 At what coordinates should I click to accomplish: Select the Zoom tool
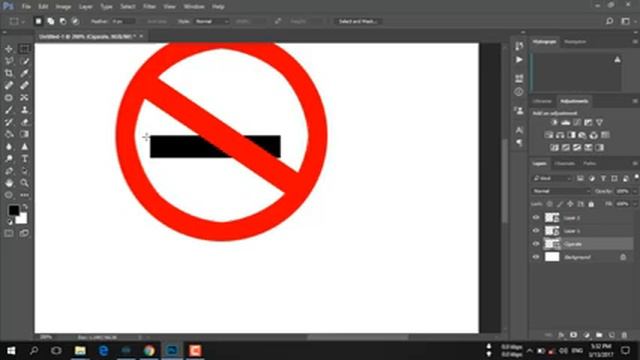pos(24,183)
